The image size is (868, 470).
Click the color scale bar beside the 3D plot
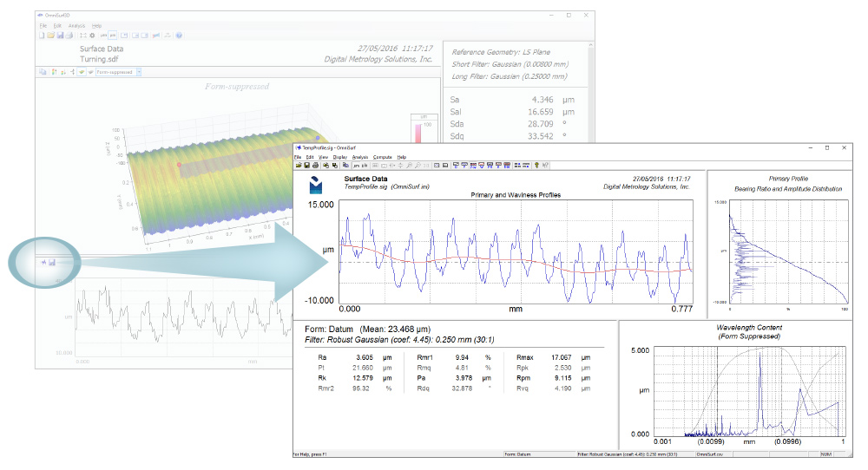[418, 133]
